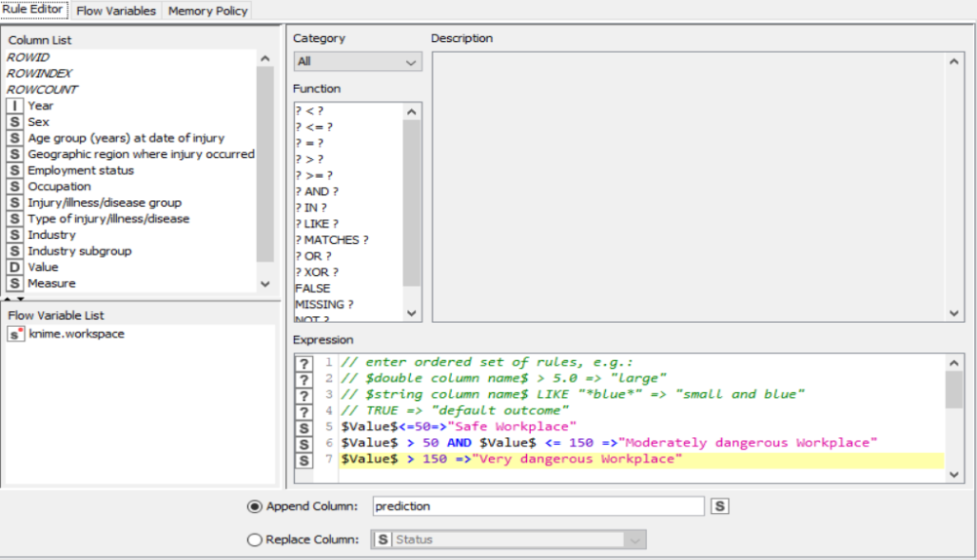Open the Memory Policy tab
Screen dimensions: 977x560
208,11
